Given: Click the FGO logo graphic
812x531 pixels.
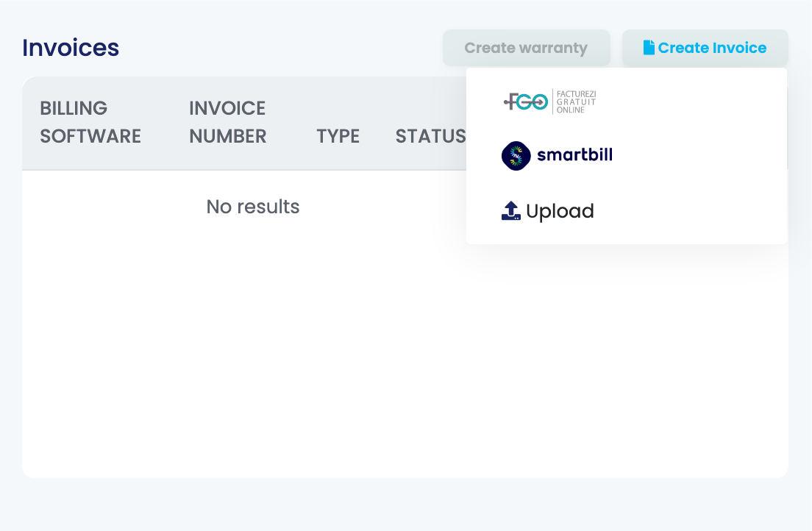Looking at the screenshot, I should pos(526,101).
